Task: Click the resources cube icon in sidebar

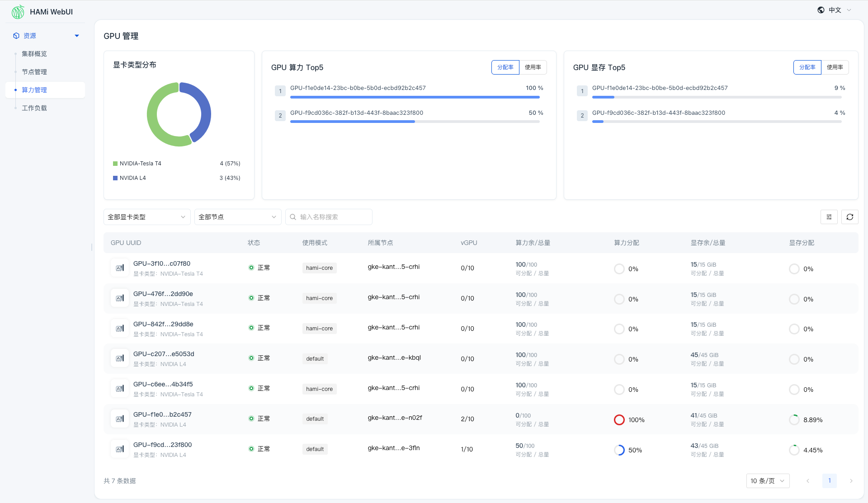Action: tap(16, 36)
